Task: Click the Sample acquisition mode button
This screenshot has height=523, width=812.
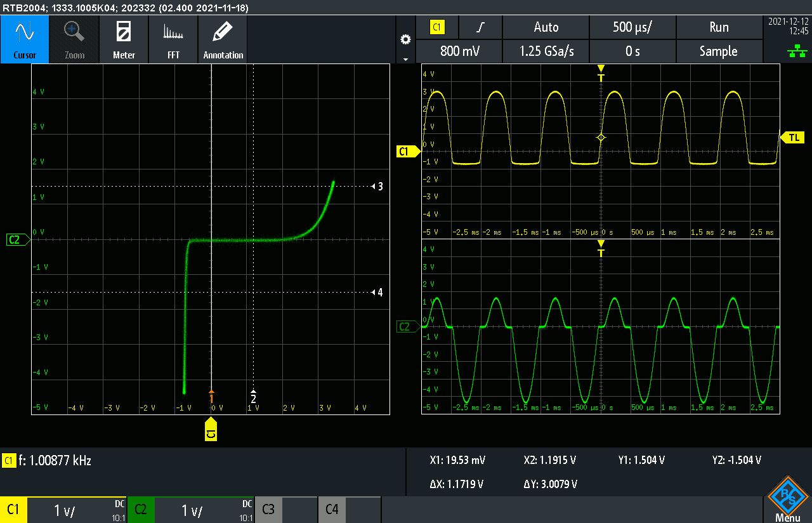Action: tap(718, 51)
